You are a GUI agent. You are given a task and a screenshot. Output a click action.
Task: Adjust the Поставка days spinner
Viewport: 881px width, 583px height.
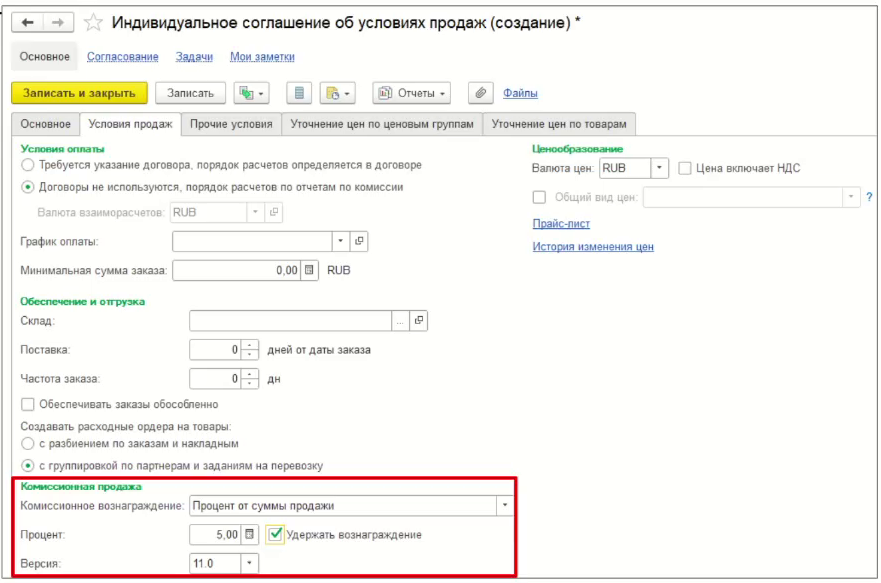249,350
